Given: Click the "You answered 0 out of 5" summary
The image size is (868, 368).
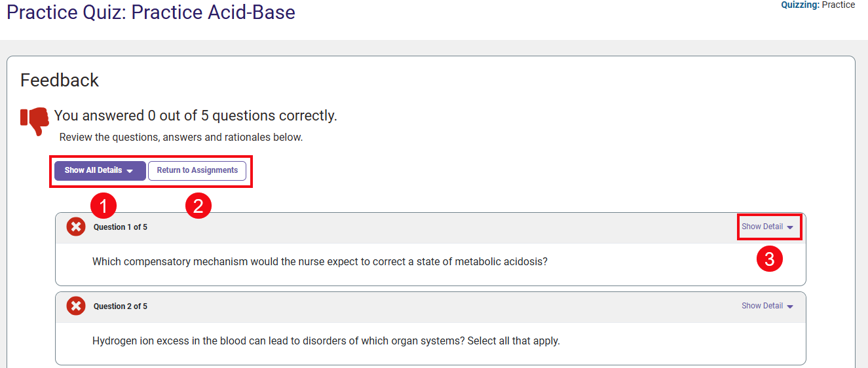Looking at the screenshot, I should (195, 116).
